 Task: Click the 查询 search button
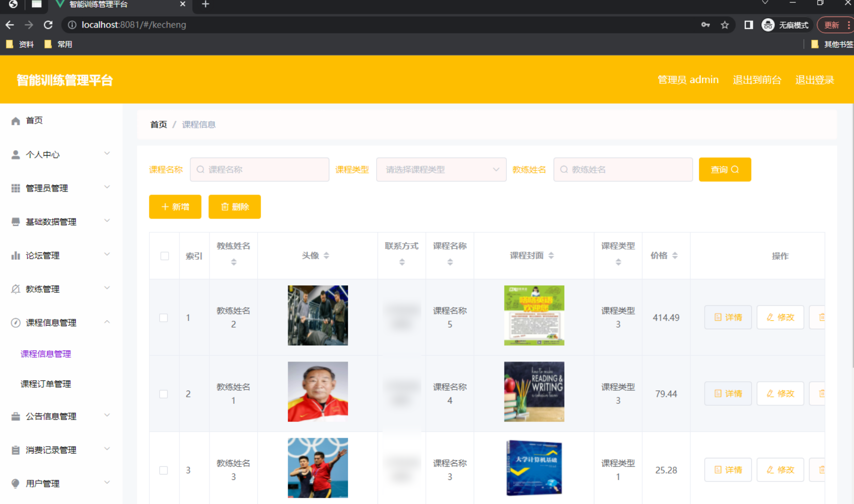click(x=725, y=169)
